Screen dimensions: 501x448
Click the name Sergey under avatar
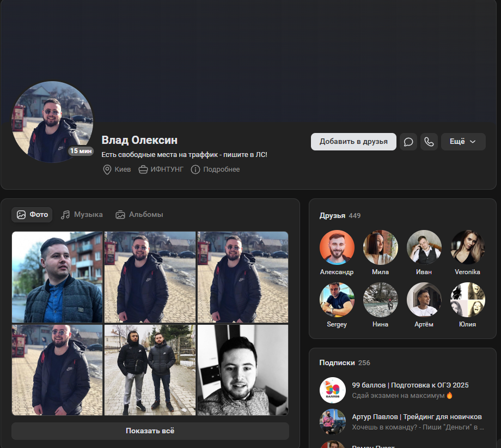pyautogui.click(x=337, y=324)
